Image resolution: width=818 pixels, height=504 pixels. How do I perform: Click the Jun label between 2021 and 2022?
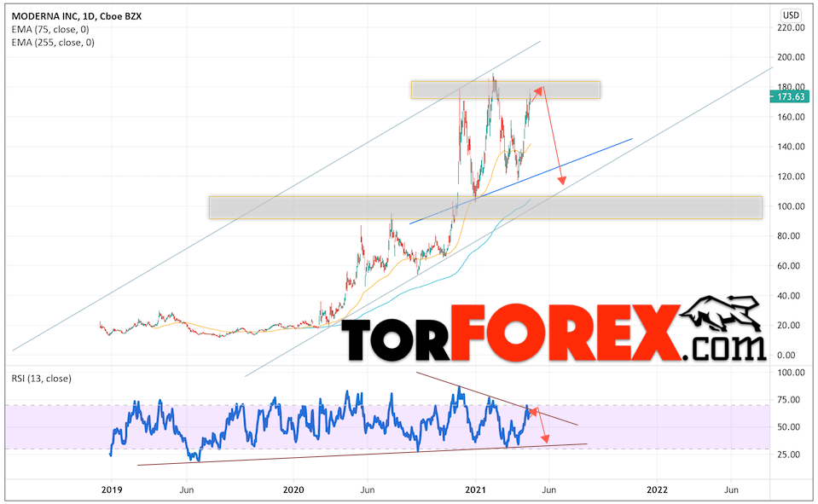pyautogui.click(x=549, y=490)
